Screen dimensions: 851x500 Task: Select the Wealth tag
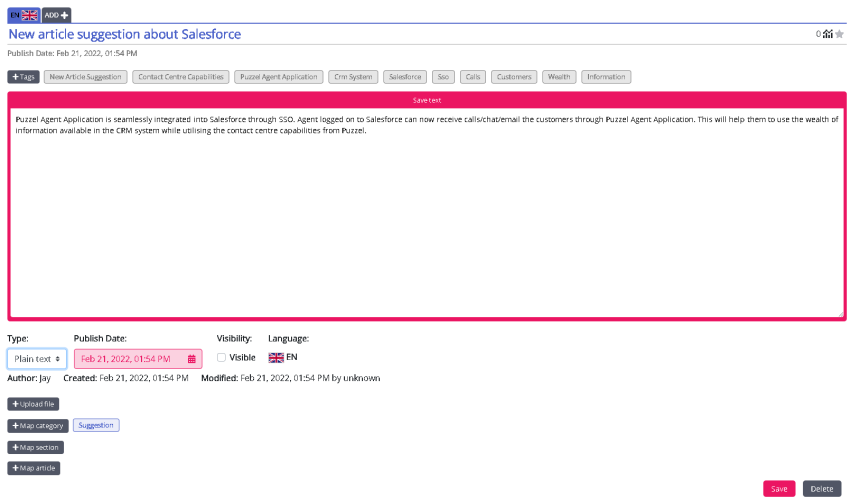tap(559, 77)
